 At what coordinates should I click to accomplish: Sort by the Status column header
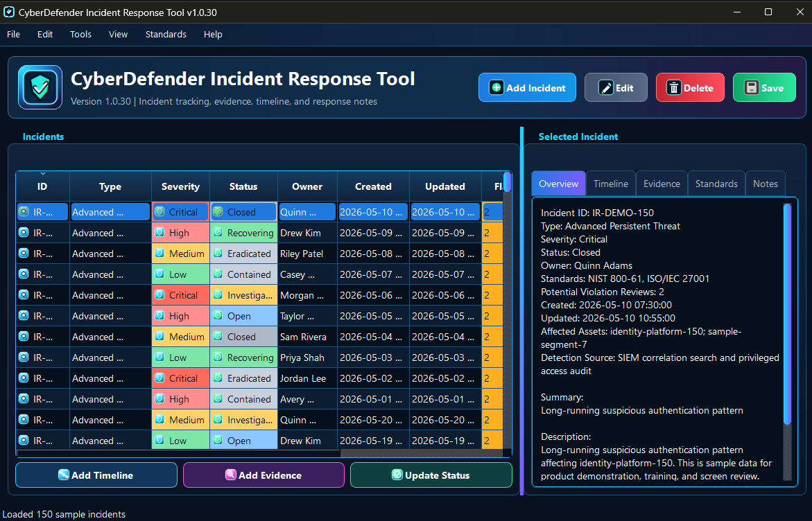pyautogui.click(x=243, y=186)
